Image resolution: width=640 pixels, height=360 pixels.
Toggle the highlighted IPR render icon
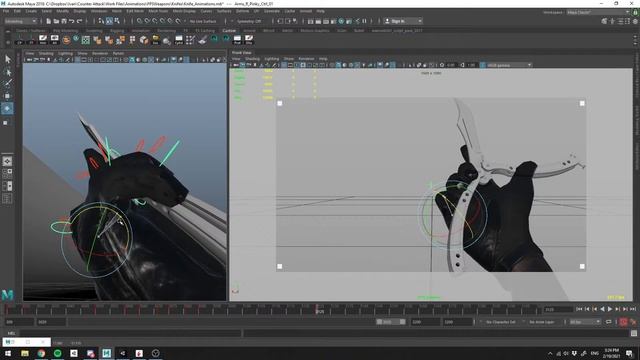click(341, 21)
